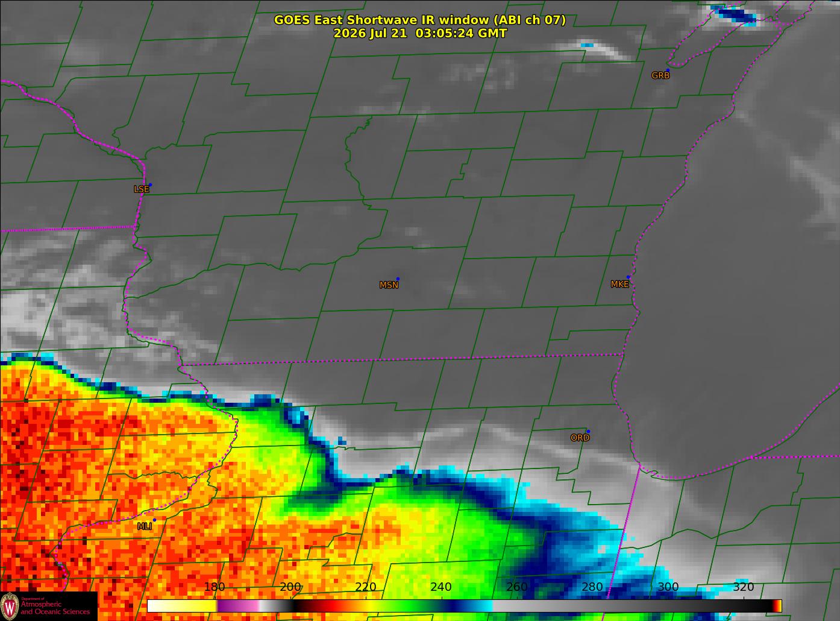Image resolution: width=840 pixels, height=621 pixels.
Task: Click the GOES East Shortwave IR title
Action: (x=420, y=20)
